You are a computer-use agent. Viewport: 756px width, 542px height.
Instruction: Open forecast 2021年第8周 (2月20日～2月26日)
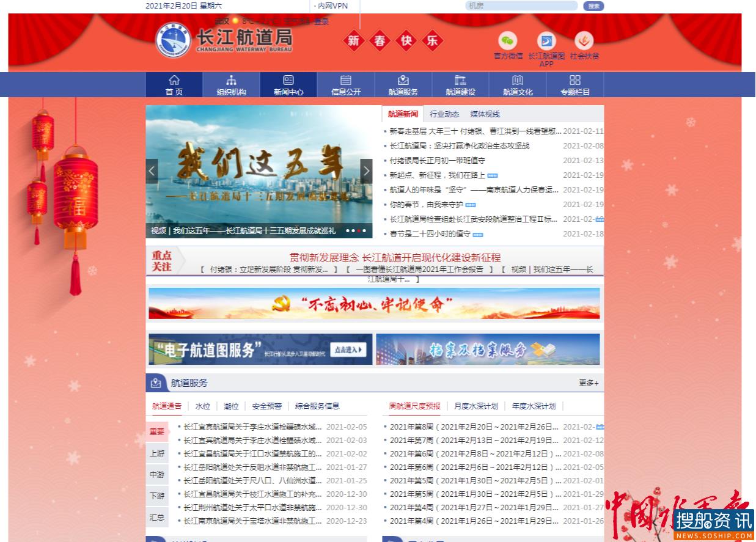pyautogui.click(x=474, y=427)
